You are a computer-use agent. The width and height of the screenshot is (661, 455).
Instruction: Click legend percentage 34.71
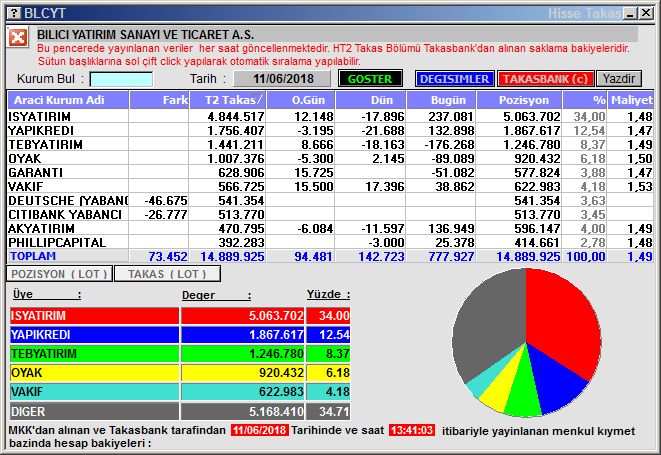click(334, 411)
